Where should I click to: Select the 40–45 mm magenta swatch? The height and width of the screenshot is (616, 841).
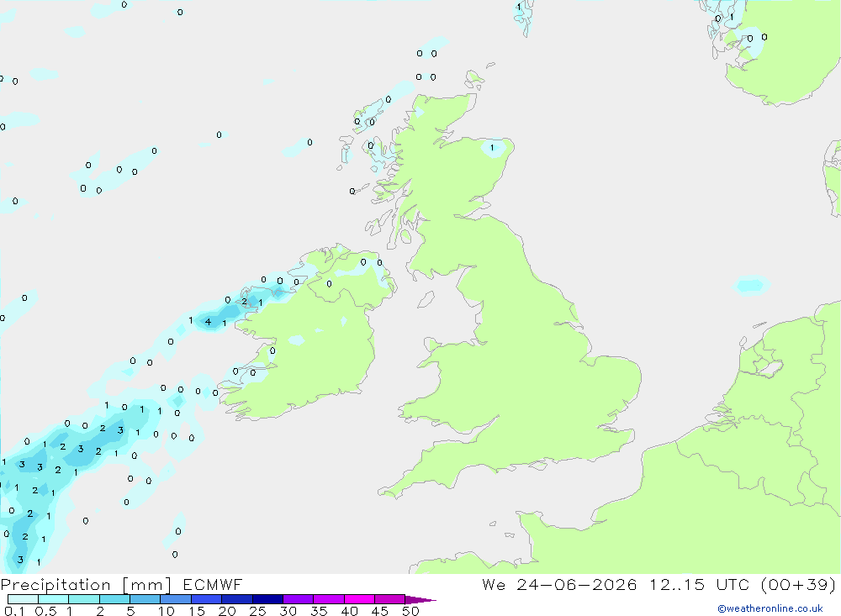tap(359, 599)
